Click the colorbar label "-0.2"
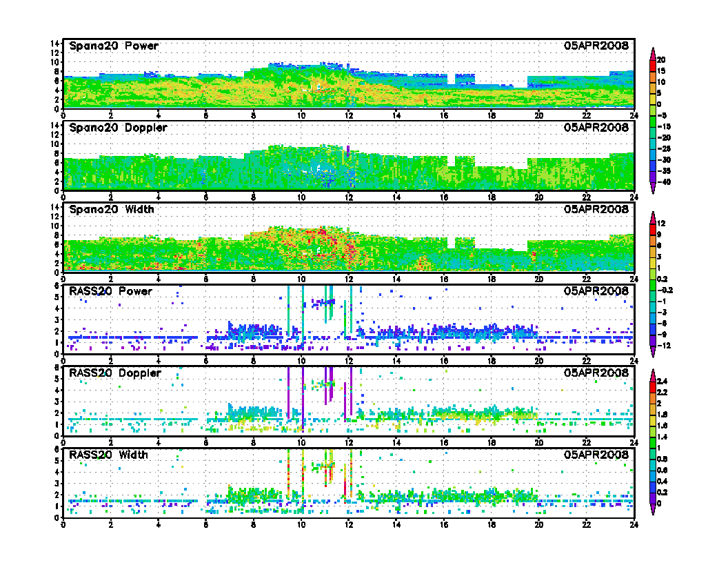728x563 pixels. coord(665,290)
